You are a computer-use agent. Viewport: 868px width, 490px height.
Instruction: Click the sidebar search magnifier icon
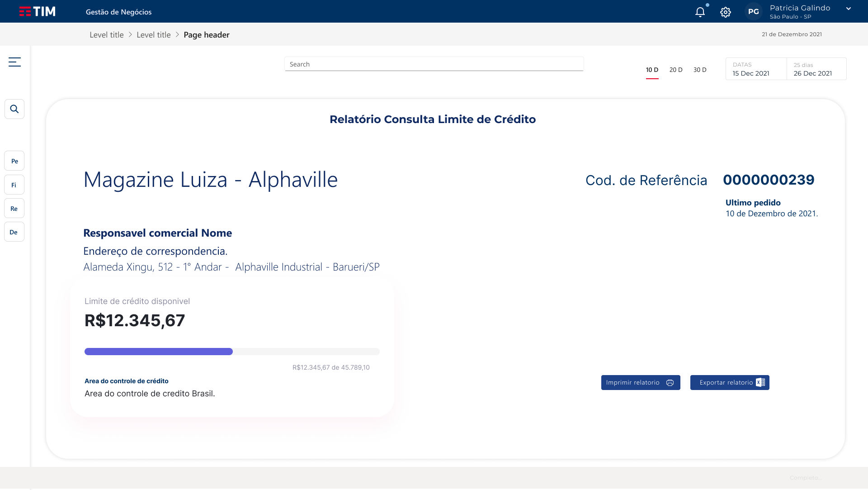coord(14,109)
